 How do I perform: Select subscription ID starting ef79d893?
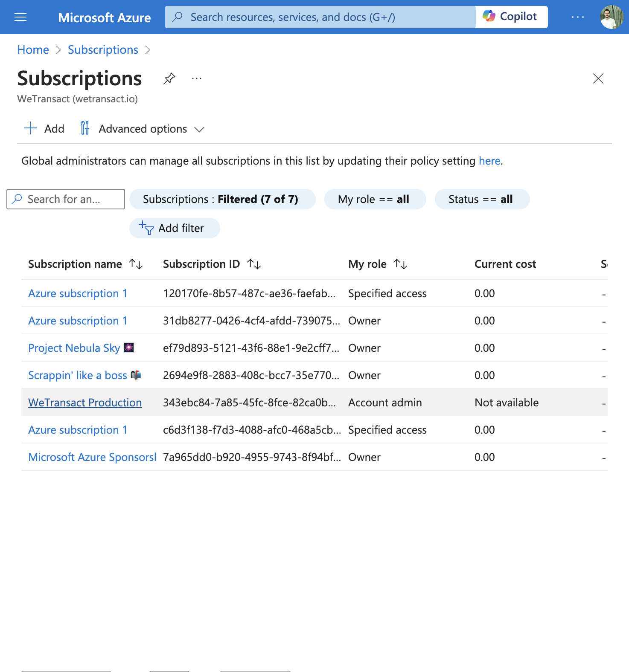click(x=251, y=348)
